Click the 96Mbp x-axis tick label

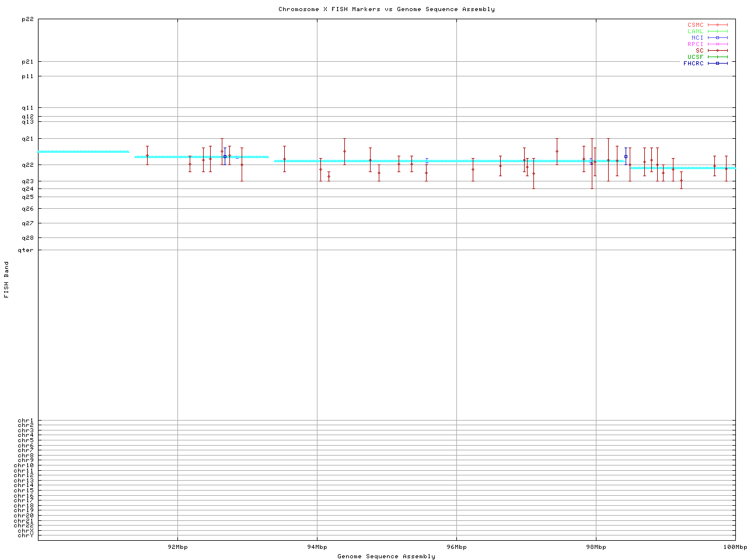click(456, 547)
